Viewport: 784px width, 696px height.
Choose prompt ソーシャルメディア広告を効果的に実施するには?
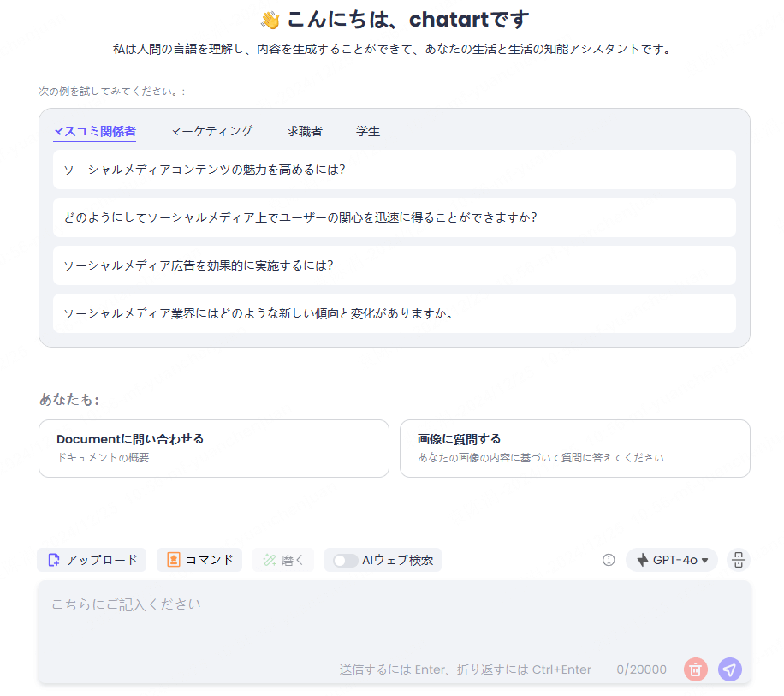tap(394, 265)
